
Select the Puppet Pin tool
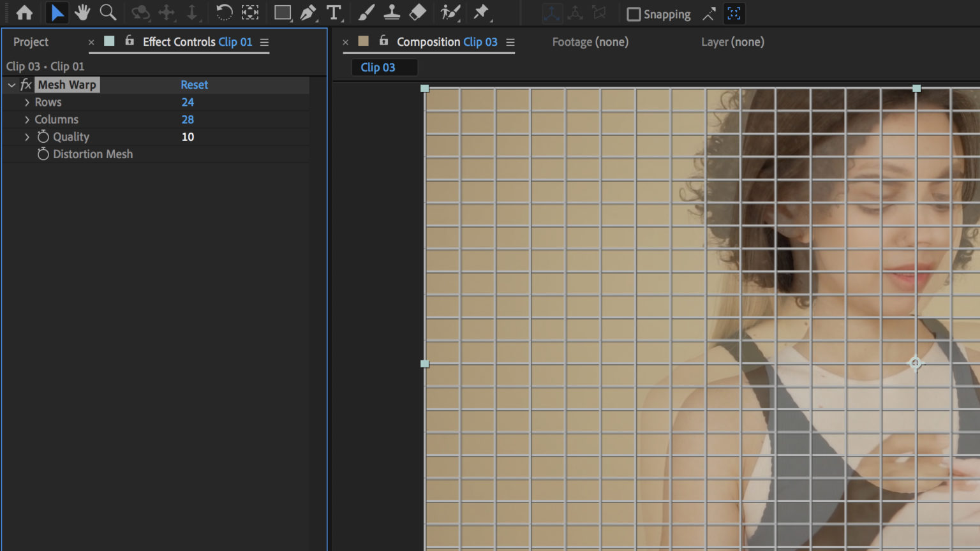coord(482,12)
